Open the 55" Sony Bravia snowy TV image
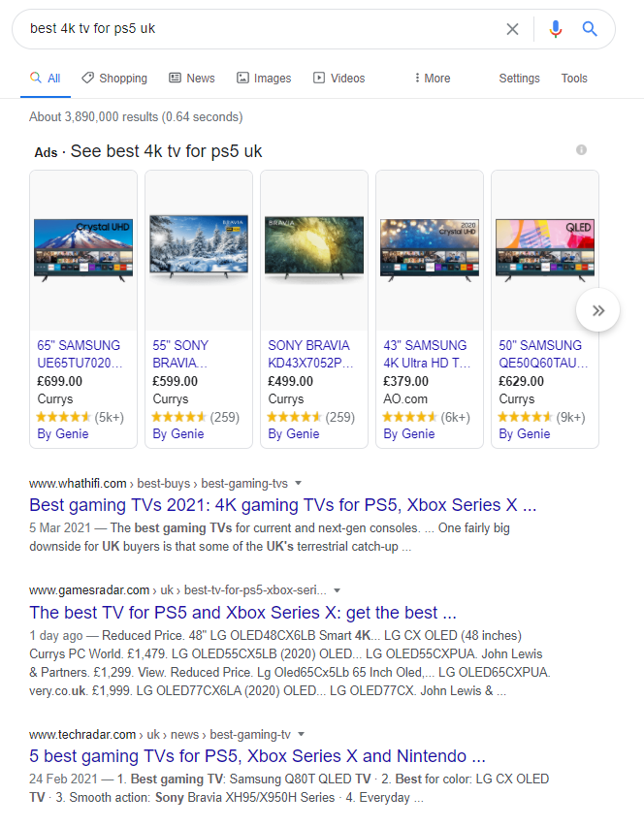Viewport: 644px width, 827px height. coord(199,246)
